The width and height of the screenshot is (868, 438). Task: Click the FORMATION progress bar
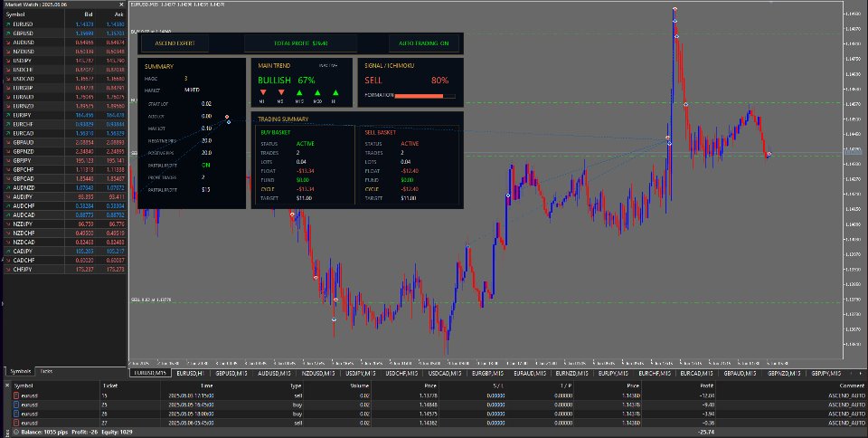[x=425, y=96]
